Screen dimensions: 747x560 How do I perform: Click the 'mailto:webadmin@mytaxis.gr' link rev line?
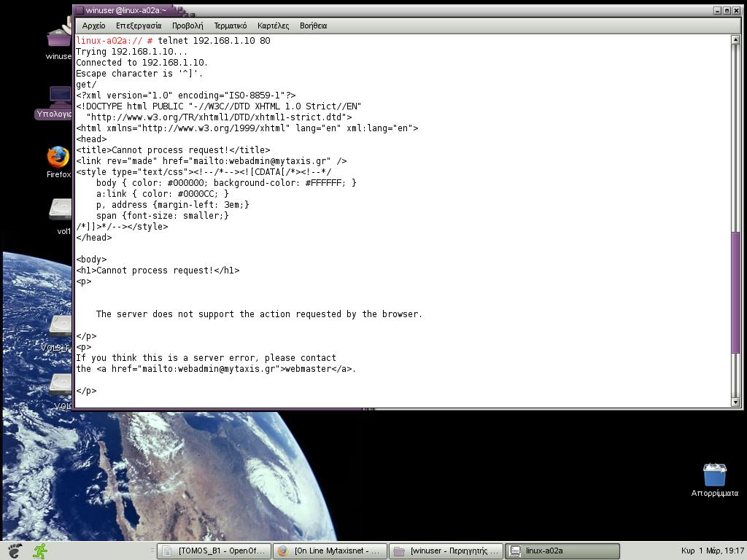tap(211, 161)
